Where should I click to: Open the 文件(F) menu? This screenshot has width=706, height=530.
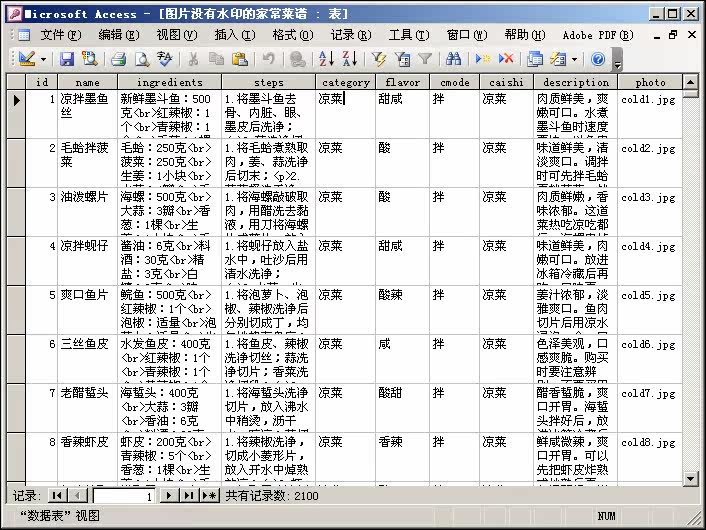point(61,35)
